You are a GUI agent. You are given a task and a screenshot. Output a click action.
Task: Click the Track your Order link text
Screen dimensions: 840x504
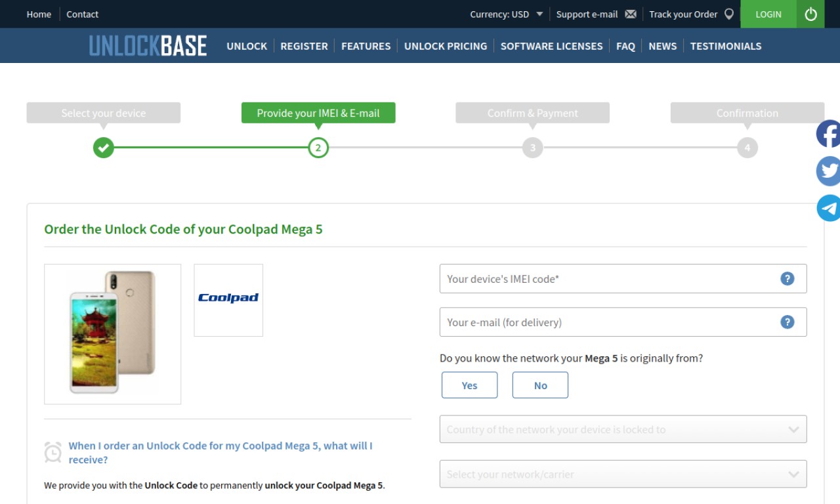coord(683,14)
